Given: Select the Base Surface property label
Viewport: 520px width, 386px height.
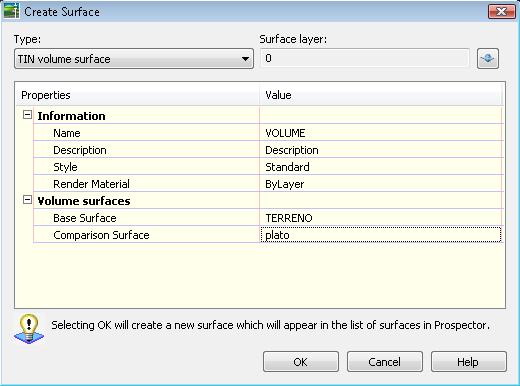Looking at the screenshot, I should (x=85, y=218).
